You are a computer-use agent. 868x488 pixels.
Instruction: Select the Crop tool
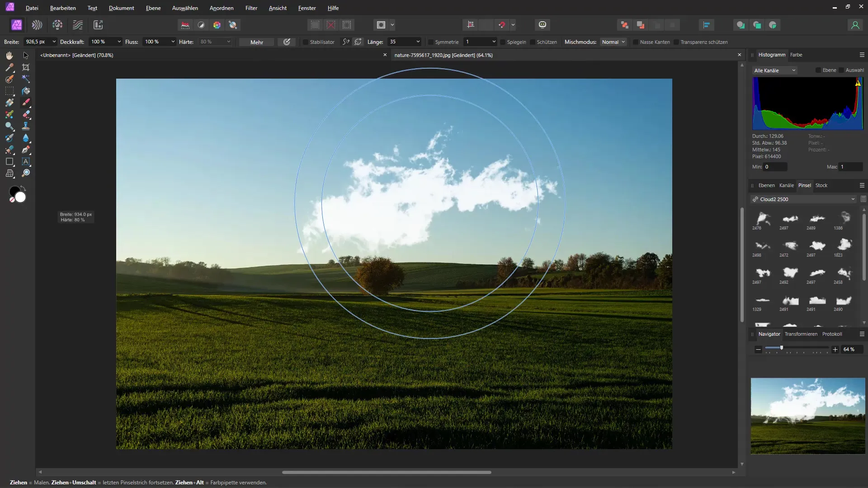point(26,67)
